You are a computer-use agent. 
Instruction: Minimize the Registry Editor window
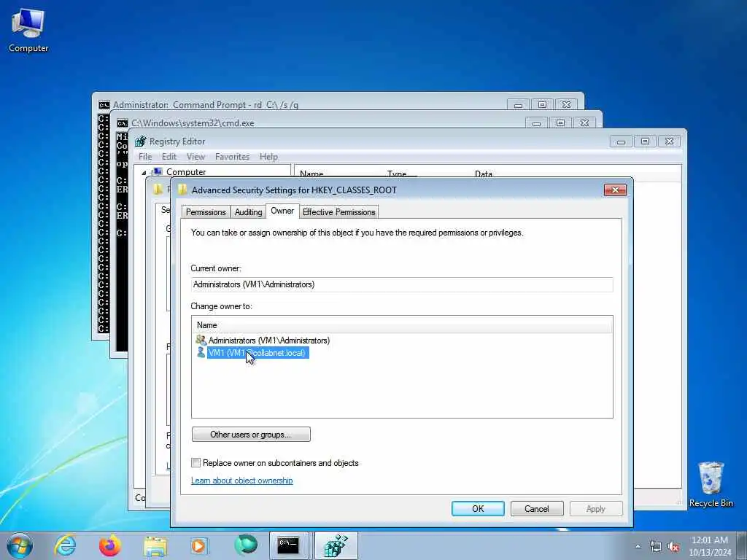click(x=621, y=141)
